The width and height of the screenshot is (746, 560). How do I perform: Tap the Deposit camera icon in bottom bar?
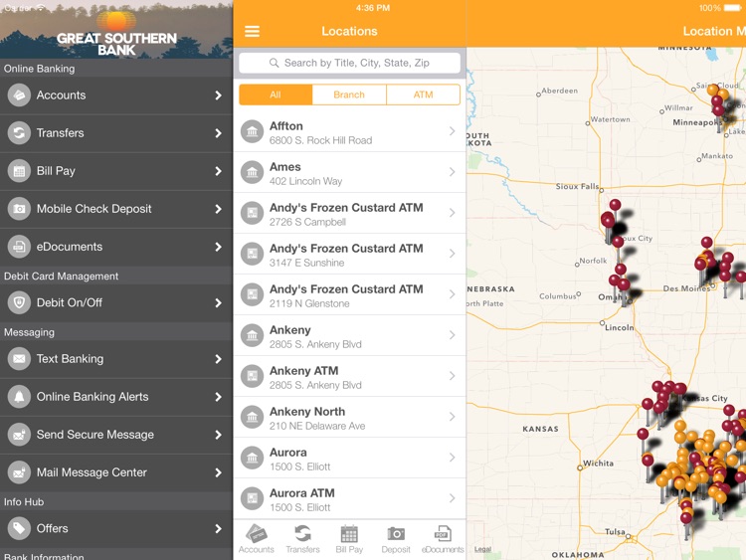[x=396, y=534]
